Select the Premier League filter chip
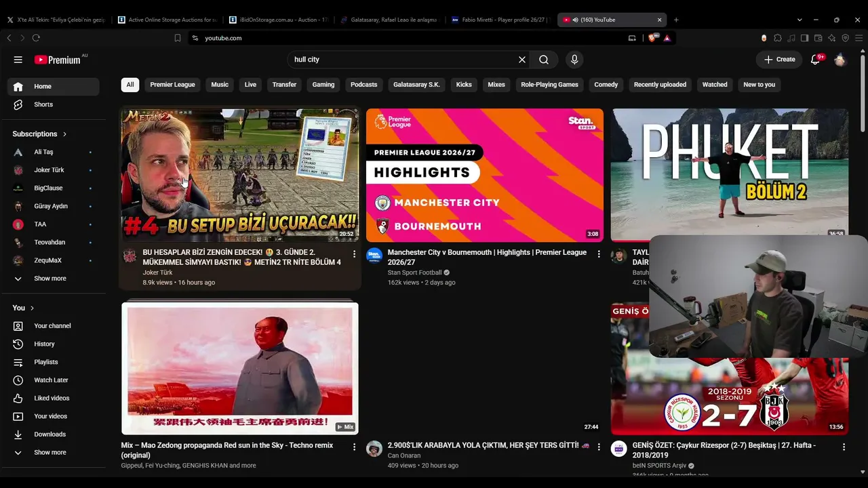The height and width of the screenshot is (488, 868). pos(172,85)
